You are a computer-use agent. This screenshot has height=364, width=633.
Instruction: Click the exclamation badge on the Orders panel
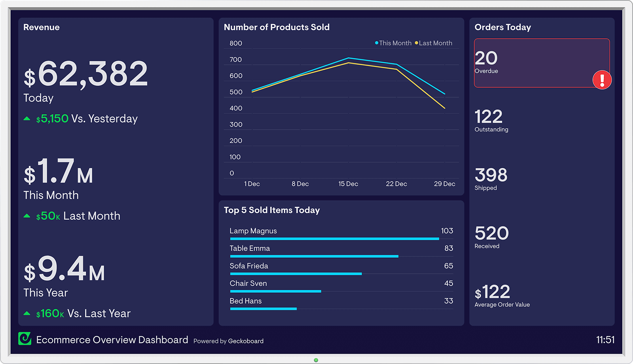coord(602,80)
